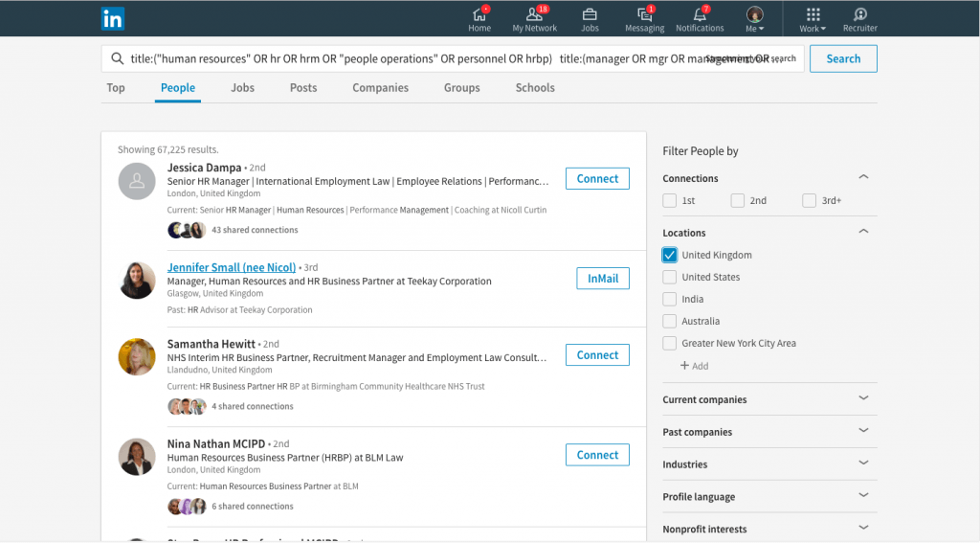Open the Work apps grid icon

click(x=813, y=14)
